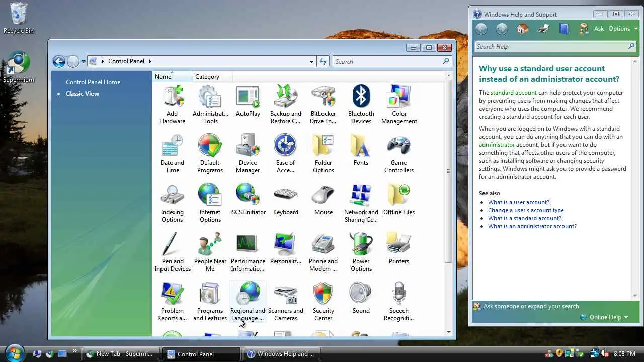The width and height of the screenshot is (644, 362).
Task: Open Problem Reports and Solutions
Action: (x=173, y=302)
